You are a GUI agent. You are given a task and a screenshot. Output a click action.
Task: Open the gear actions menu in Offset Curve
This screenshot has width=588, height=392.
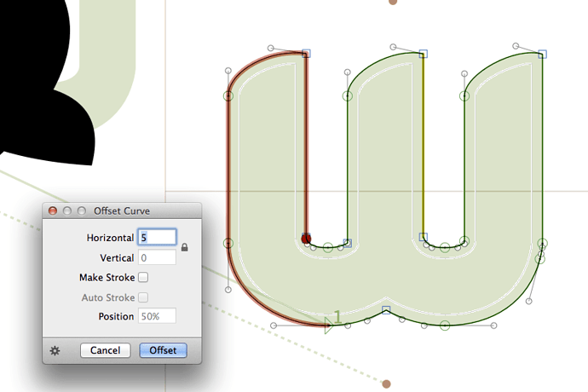pyautogui.click(x=55, y=350)
